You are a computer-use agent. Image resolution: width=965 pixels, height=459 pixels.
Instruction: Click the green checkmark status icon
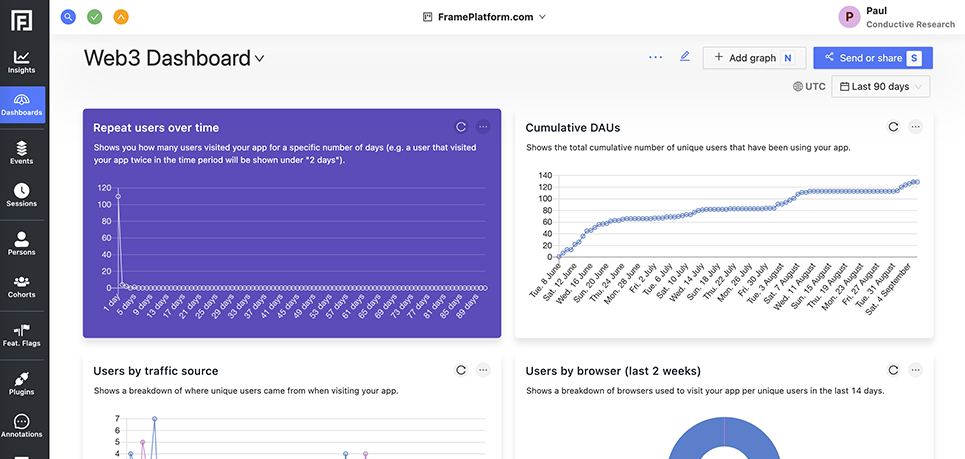pyautogui.click(x=95, y=17)
